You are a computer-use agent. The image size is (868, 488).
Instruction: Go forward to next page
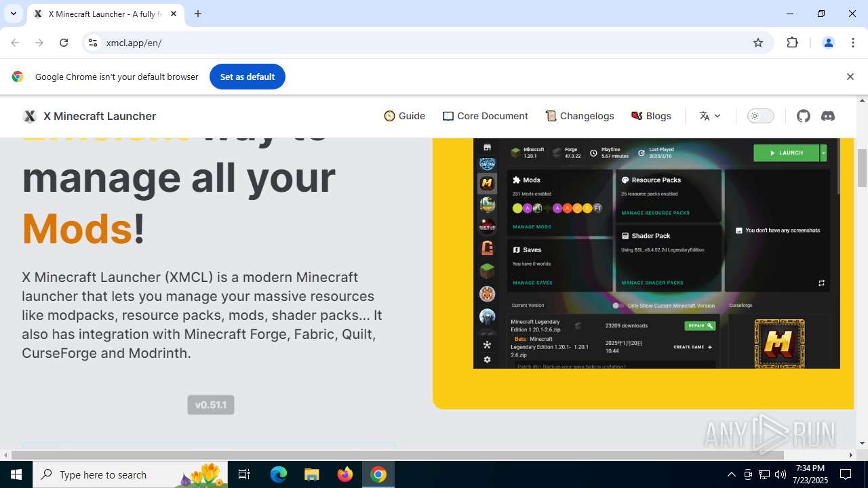(x=39, y=43)
